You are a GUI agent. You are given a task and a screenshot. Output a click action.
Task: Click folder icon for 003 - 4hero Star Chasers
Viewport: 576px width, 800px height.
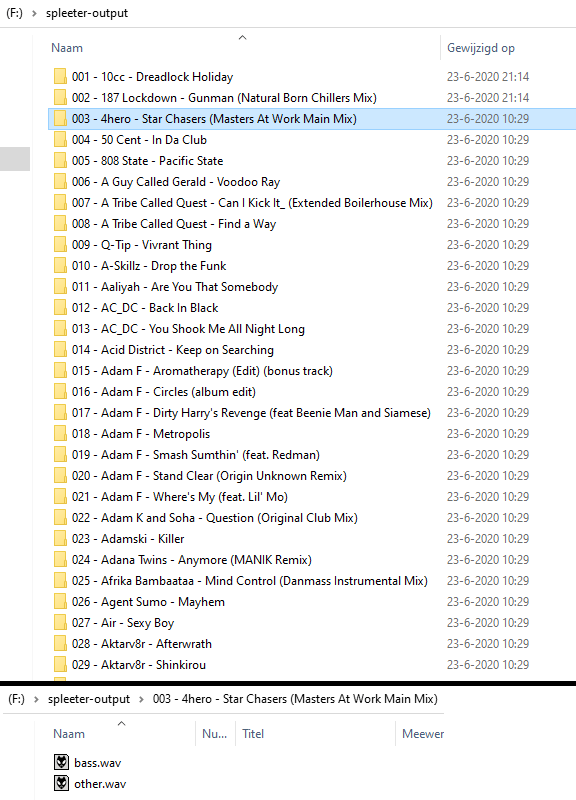[60, 118]
